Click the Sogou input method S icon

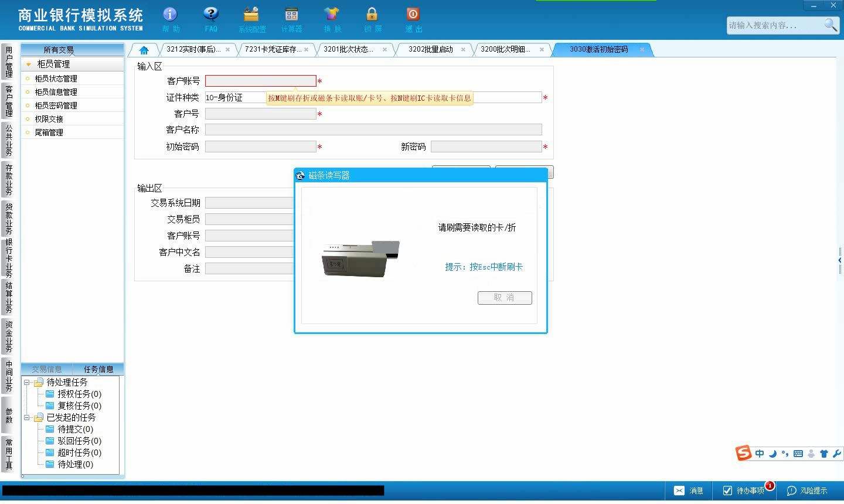point(744,453)
